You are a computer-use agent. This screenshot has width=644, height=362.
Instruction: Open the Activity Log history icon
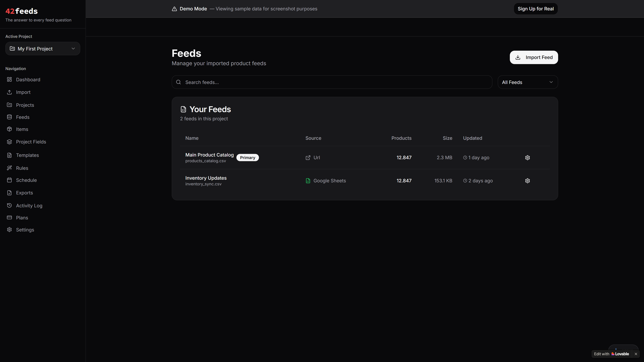[x=9, y=205]
